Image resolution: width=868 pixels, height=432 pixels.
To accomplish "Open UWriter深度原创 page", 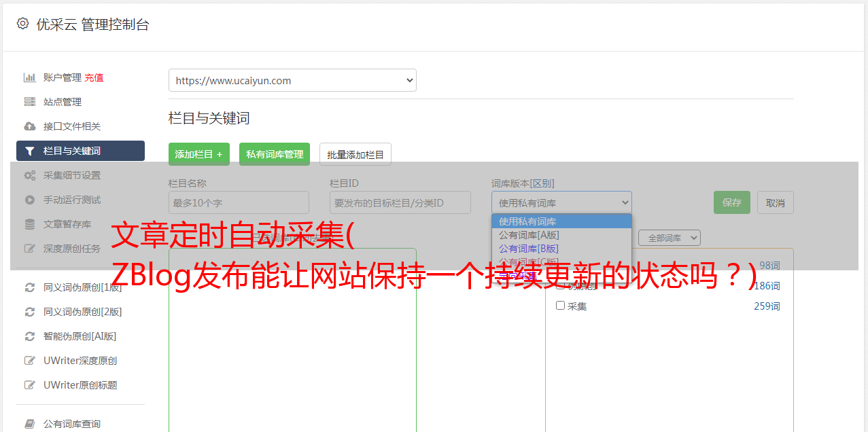I will [80, 361].
